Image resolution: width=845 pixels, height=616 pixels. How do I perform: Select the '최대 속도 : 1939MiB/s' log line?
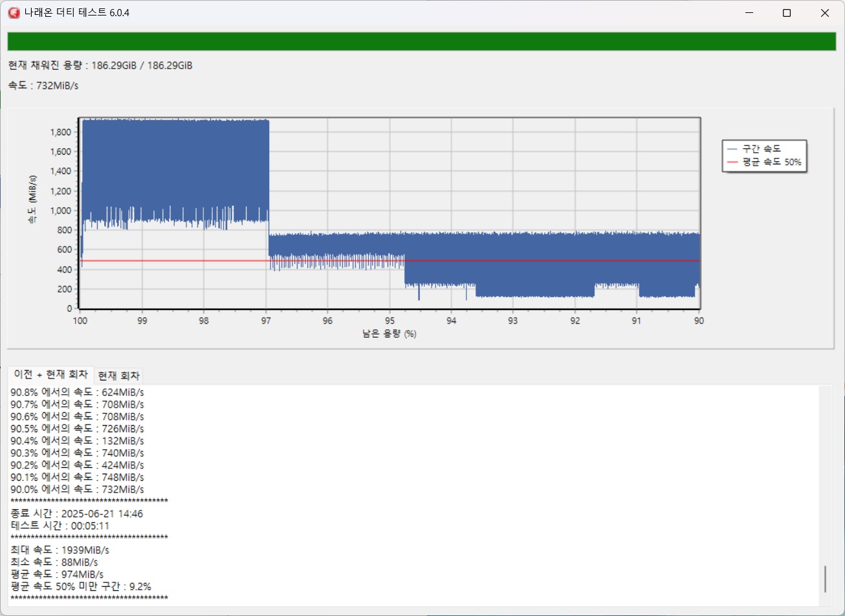pyautogui.click(x=60, y=550)
